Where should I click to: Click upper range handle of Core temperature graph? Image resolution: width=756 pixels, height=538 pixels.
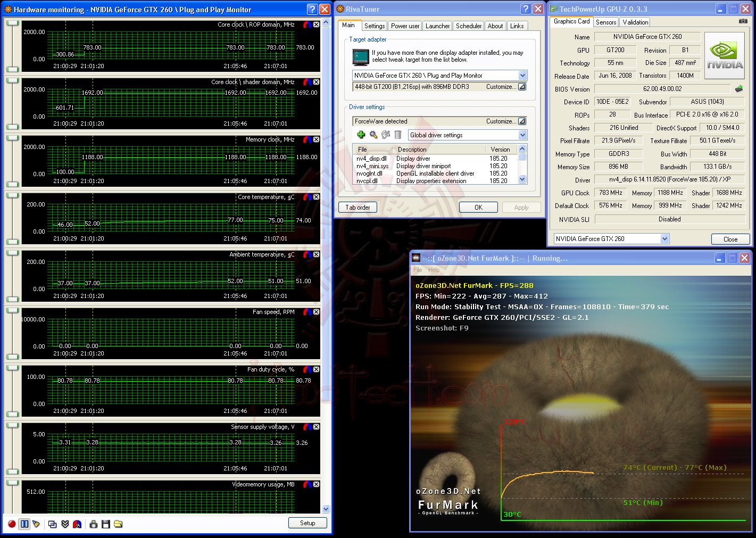(x=12, y=196)
